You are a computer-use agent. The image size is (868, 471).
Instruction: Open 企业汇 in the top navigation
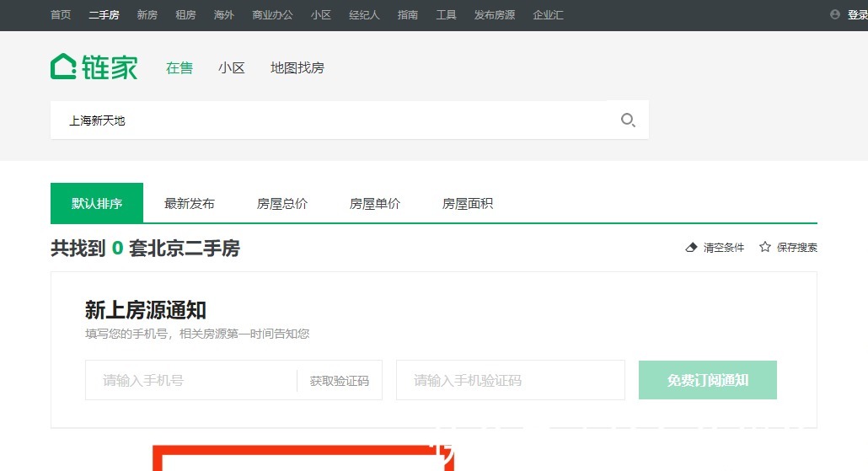click(548, 15)
